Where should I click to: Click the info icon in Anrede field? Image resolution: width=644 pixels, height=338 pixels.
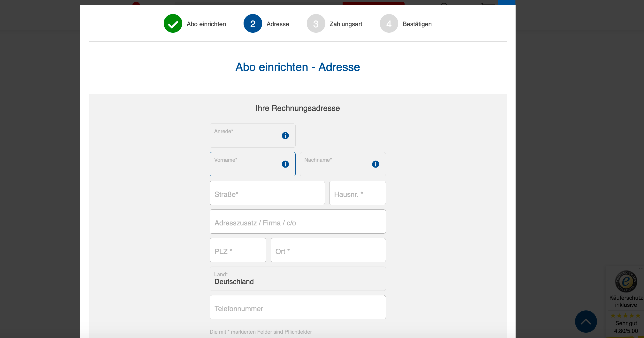pyautogui.click(x=285, y=136)
